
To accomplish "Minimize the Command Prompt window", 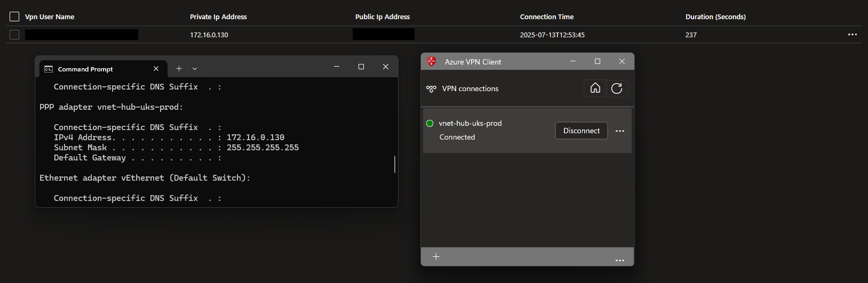I will coord(337,67).
